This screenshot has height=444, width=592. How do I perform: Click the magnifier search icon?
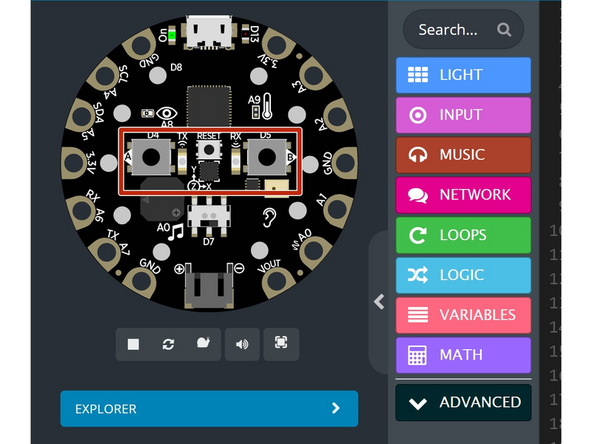(504, 29)
